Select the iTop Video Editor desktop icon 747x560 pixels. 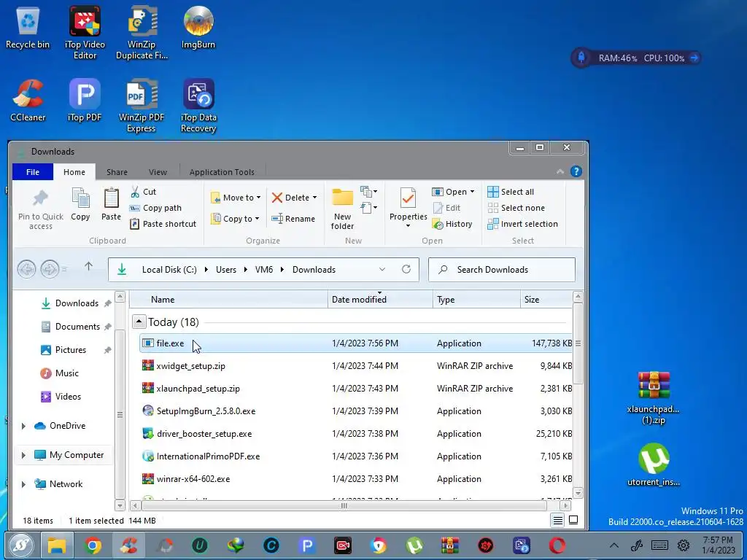pos(85,33)
